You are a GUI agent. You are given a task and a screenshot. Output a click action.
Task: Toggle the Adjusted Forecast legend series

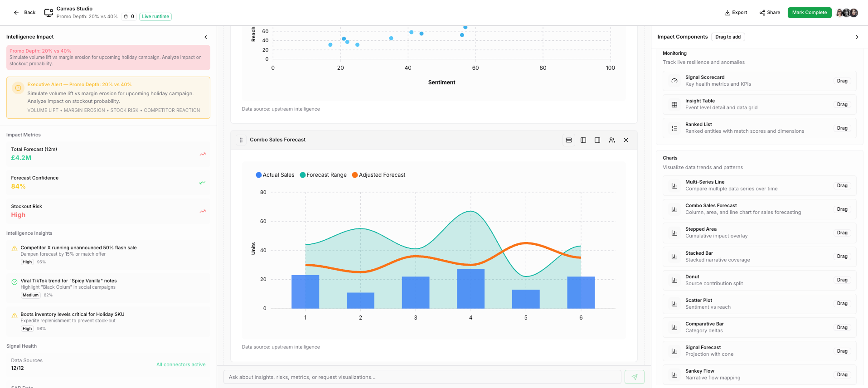378,175
